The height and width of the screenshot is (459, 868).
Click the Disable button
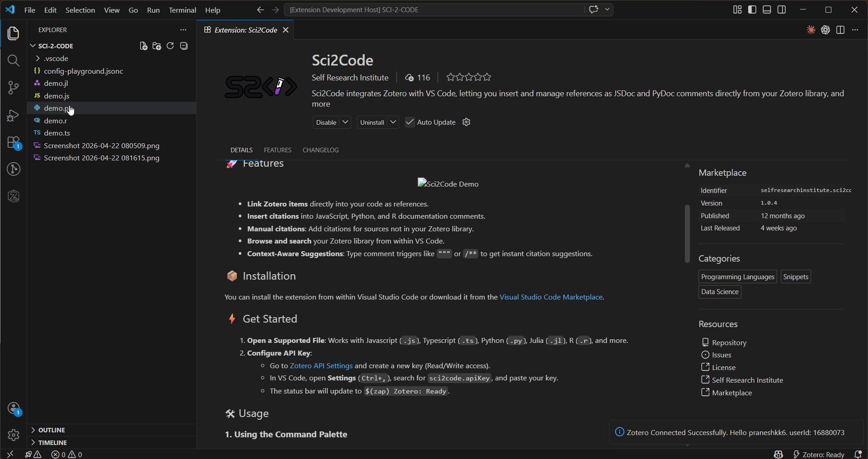click(x=326, y=122)
